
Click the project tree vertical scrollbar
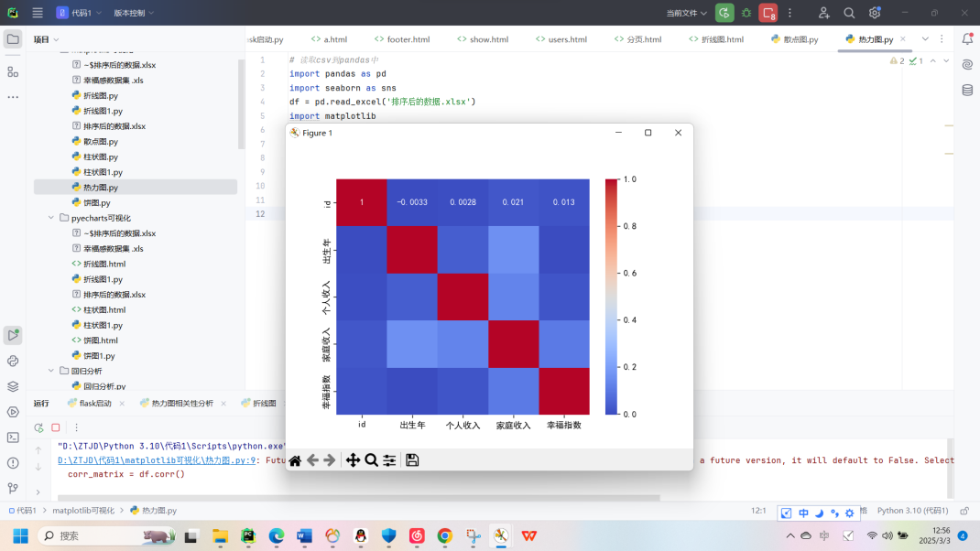coord(241,103)
